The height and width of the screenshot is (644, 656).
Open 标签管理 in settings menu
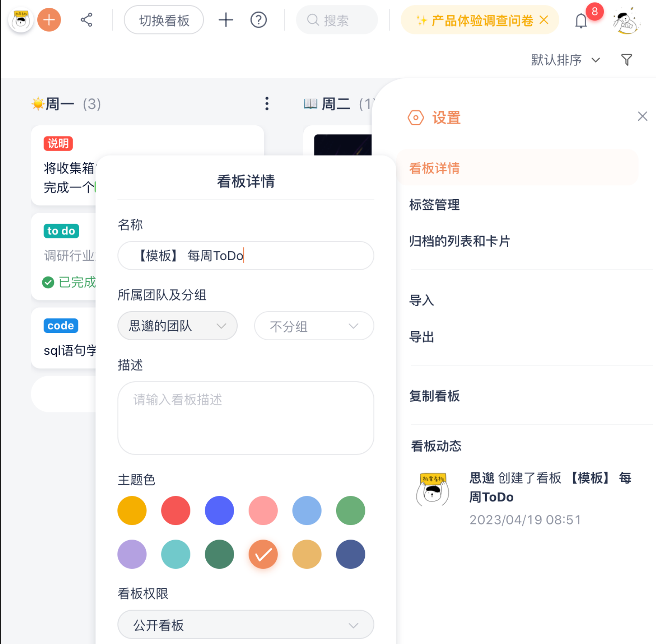tap(434, 205)
